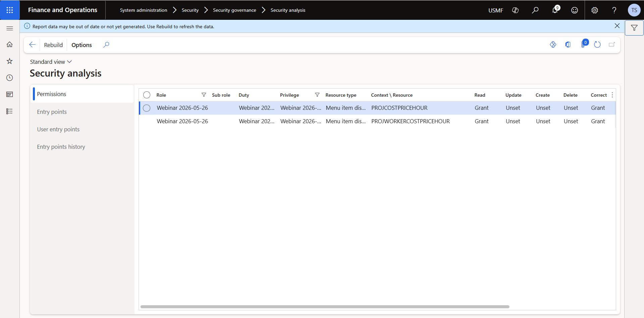This screenshot has height=318, width=644.
Task: Open notifications bell with badge
Action: pos(555,10)
